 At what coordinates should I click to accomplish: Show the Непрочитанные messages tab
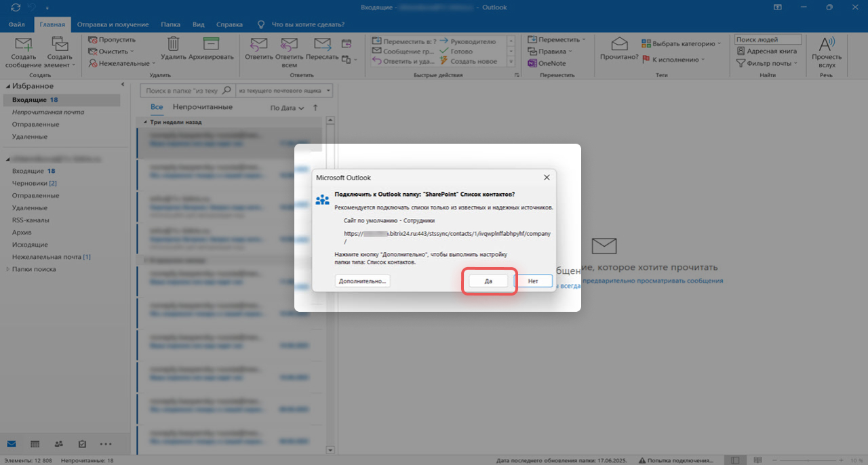point(202,107)
